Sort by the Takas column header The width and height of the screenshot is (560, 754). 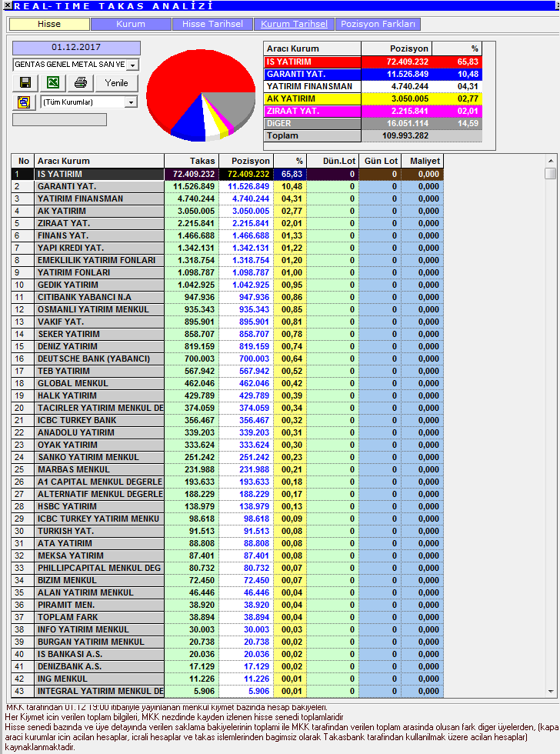(x=192, y=161)
